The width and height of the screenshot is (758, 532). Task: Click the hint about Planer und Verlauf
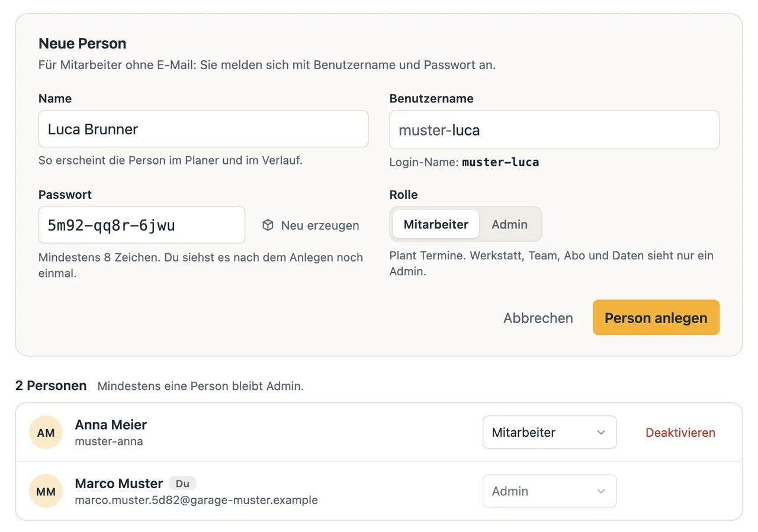click(x=171, y=160)
